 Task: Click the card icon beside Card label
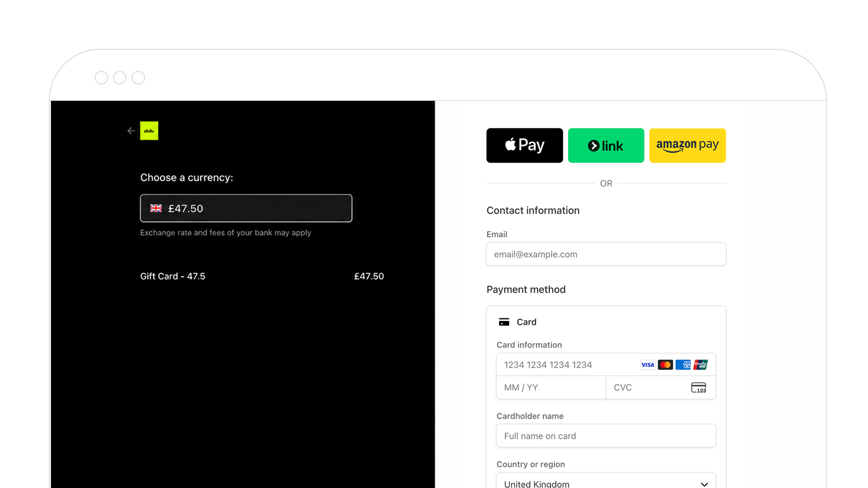(x=504, y=322)
